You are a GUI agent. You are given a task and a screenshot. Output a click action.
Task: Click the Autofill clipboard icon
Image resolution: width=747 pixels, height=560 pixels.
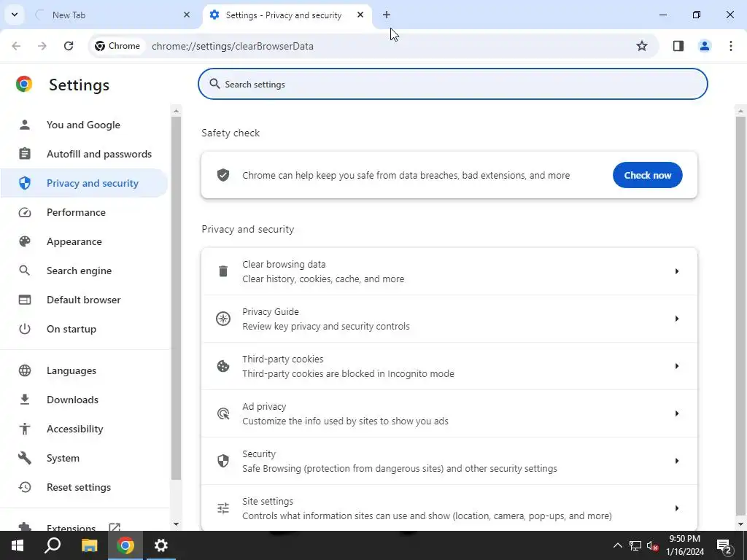tap(24, 154)
